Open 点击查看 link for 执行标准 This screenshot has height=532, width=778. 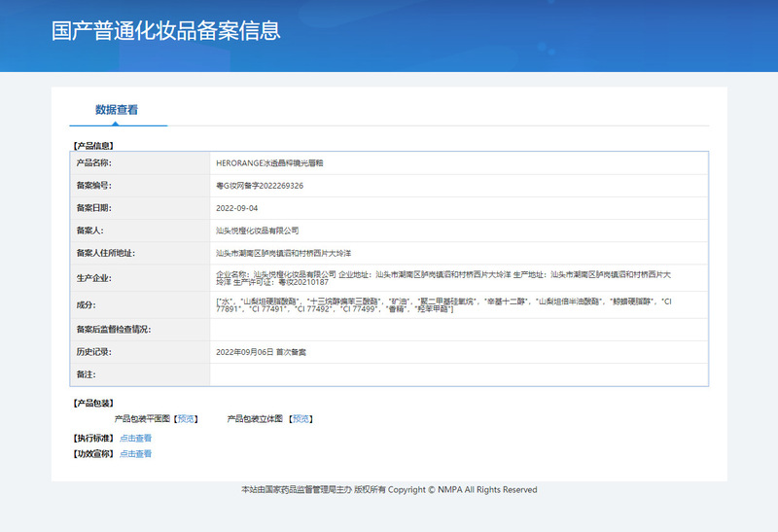coord(135,439)
